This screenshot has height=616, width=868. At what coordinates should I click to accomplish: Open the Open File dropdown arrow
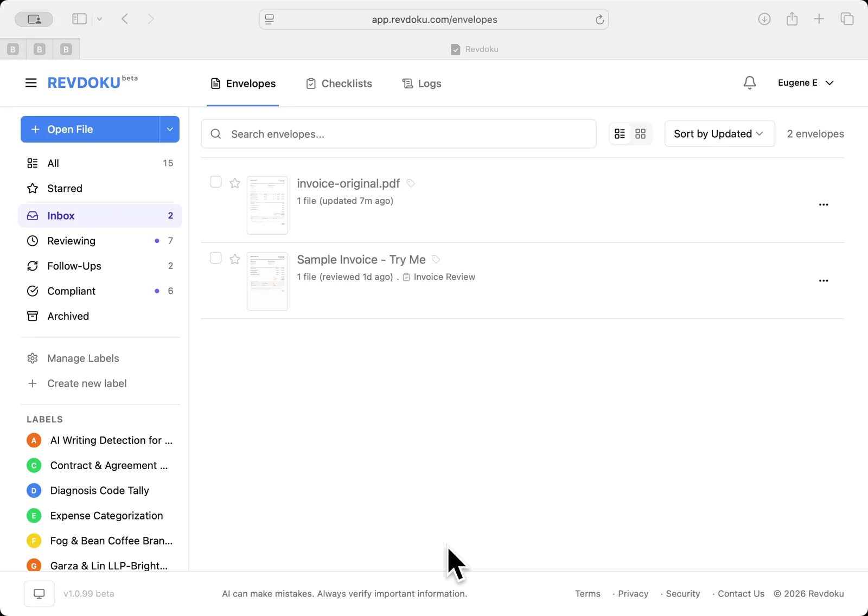tap(170, 129)
